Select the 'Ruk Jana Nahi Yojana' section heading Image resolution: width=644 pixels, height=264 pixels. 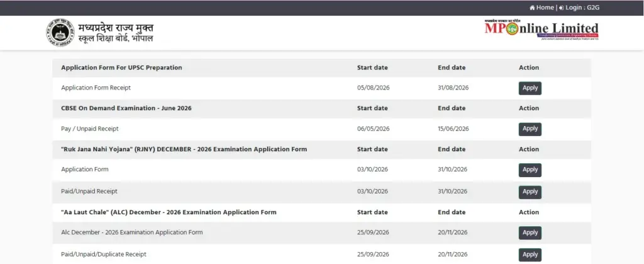(184, 149)
